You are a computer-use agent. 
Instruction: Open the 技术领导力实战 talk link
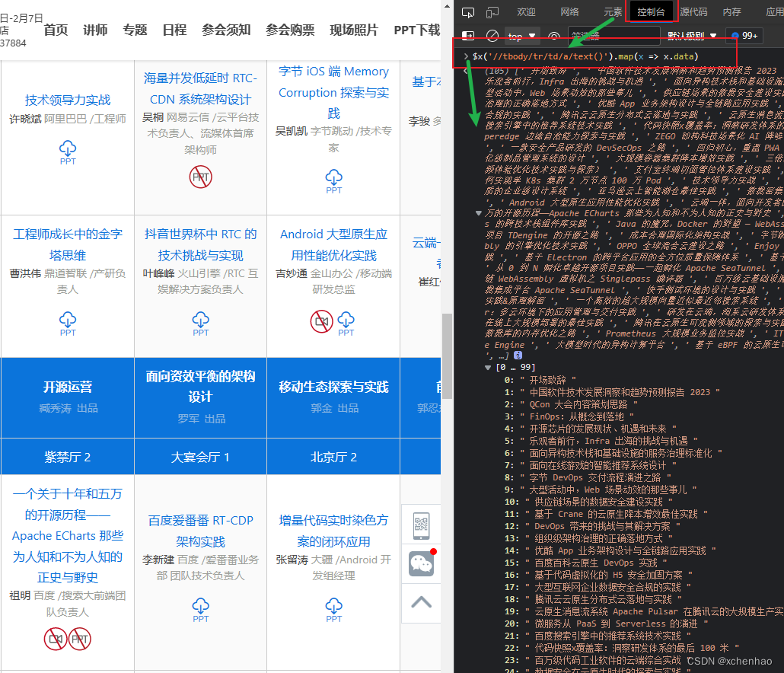(x=68, y=100)
